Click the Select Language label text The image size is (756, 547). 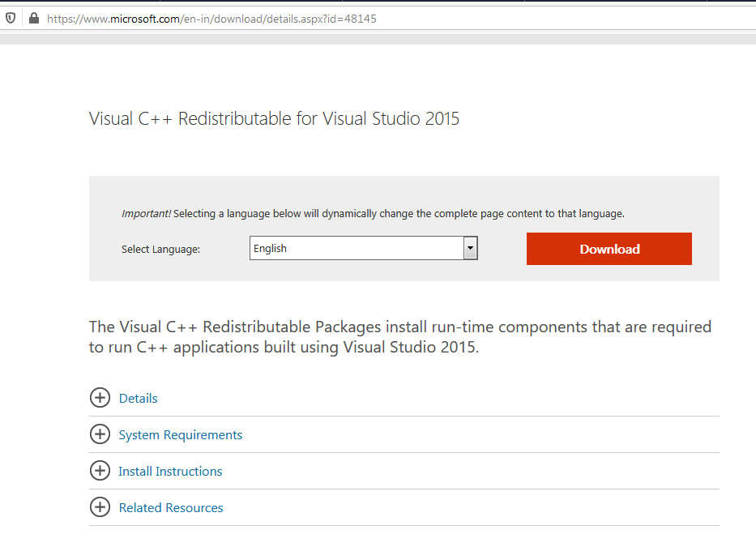160,250
